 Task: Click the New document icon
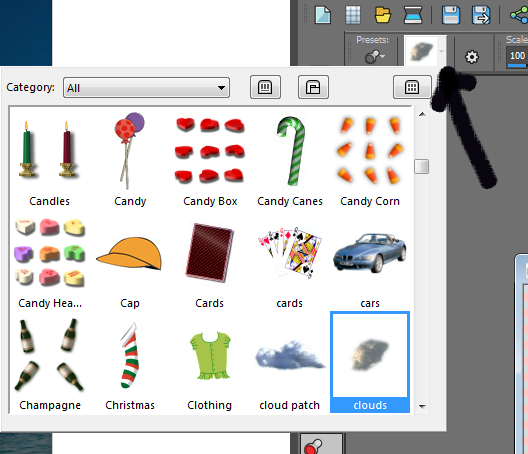[322, 15]
